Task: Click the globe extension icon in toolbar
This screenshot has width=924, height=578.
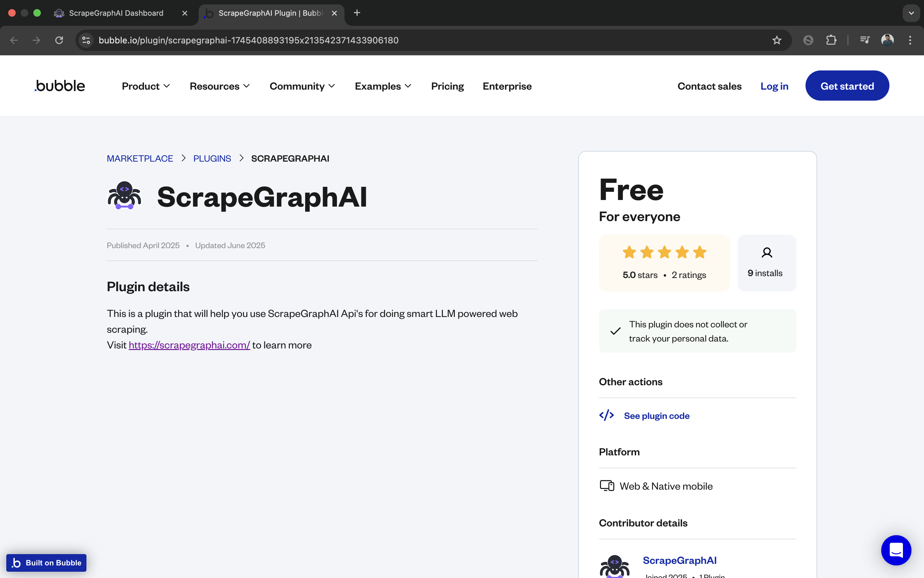Action: coord(808,40)
